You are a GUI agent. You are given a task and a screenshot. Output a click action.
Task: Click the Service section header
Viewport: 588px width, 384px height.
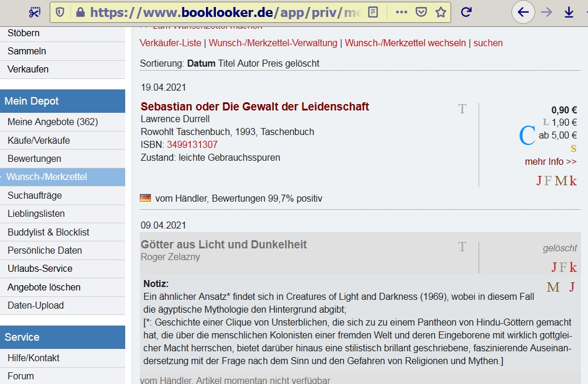(63, 337)
